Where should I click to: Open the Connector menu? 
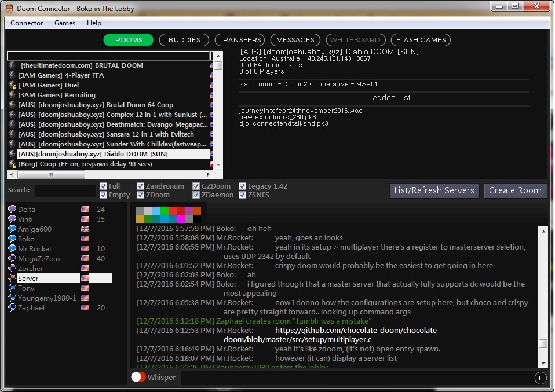tap(27, 23)
